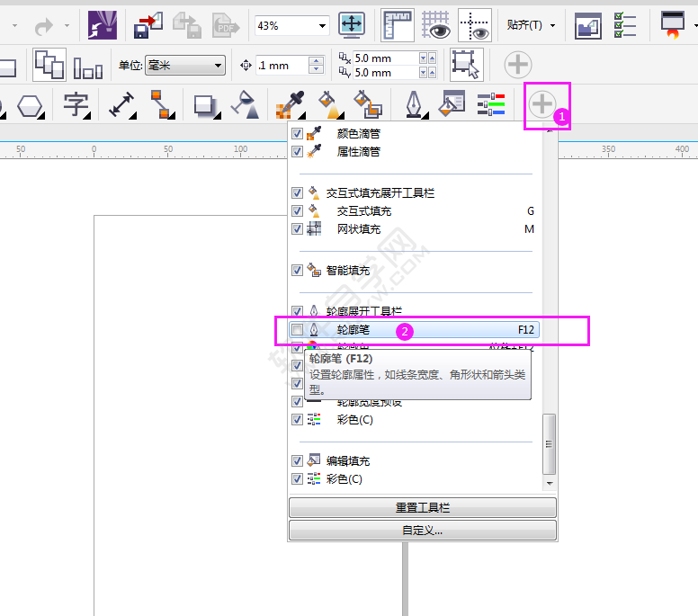Select the Color Eyedropper tool

[x=291, y=105]
